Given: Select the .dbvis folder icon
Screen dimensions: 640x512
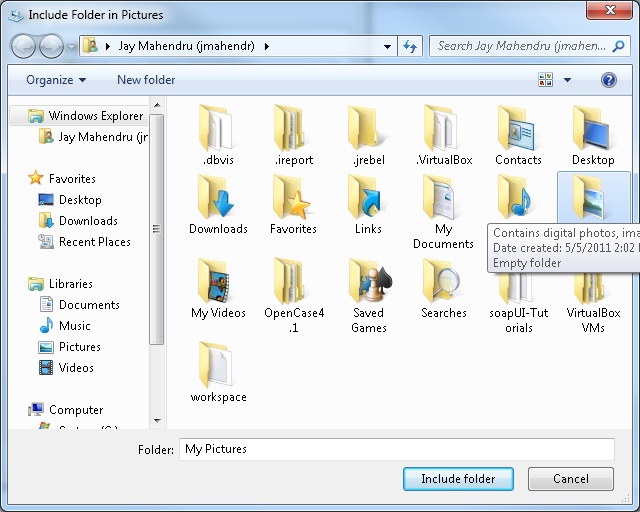Looking at the screenshot, I should [x=216, y=128].
